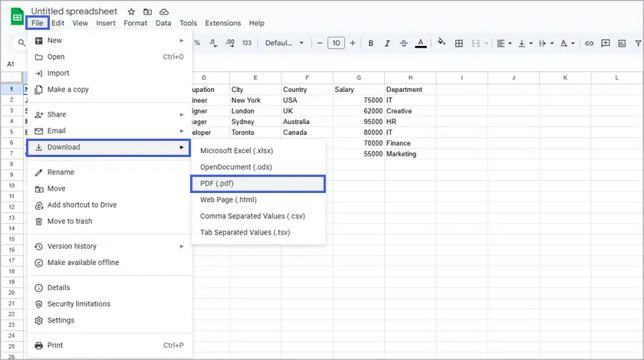Open the View menu
This screenshot has width=644, height=360.
(x=80, y=23)
